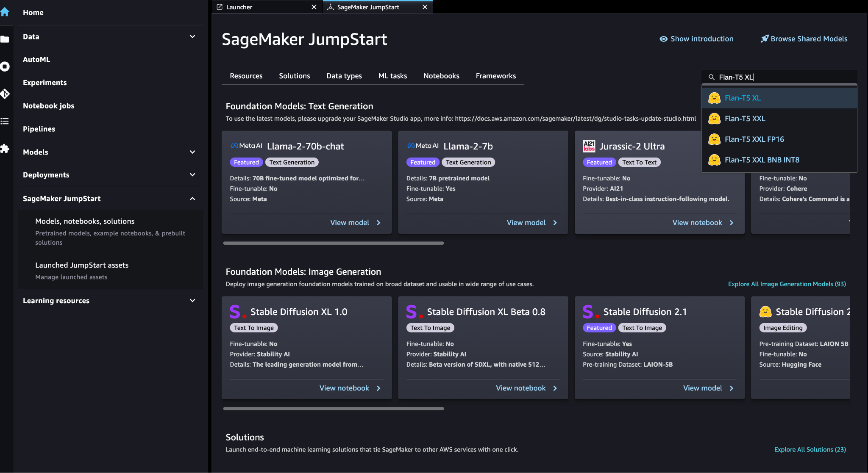Open the Launcher tab

239,7
